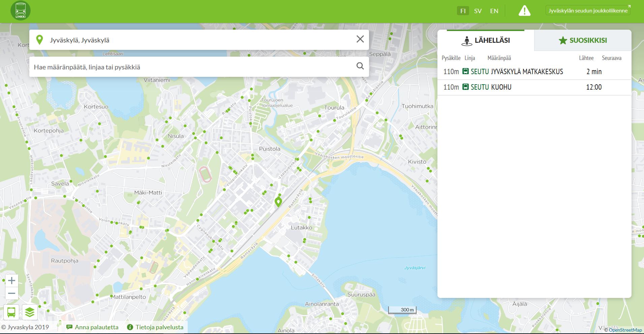Image resolution: width=644 pixels, height=334 pixels.
Task: Open the map layers selector
Action: click(x=30, y=312)
